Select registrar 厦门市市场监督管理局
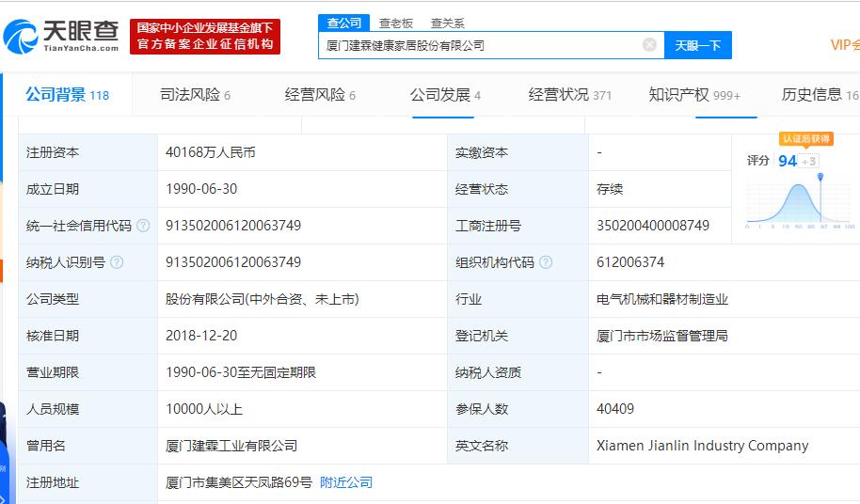Viewport: 860px width, 504px height. 662,336
